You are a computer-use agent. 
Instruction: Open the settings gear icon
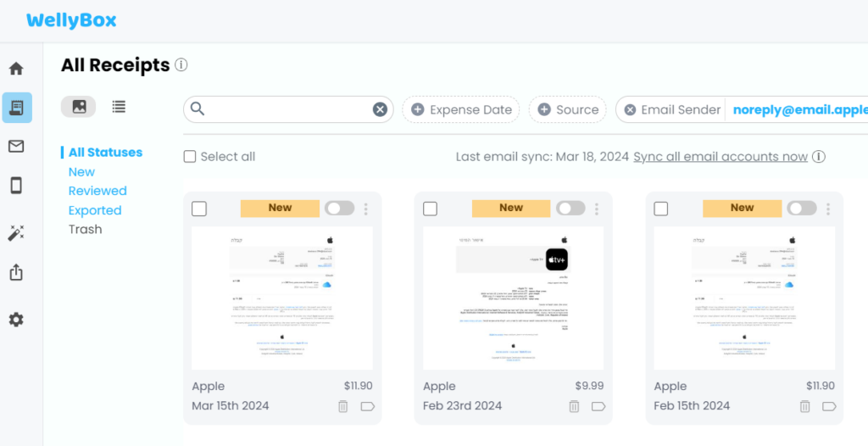[x=16, y=320]
